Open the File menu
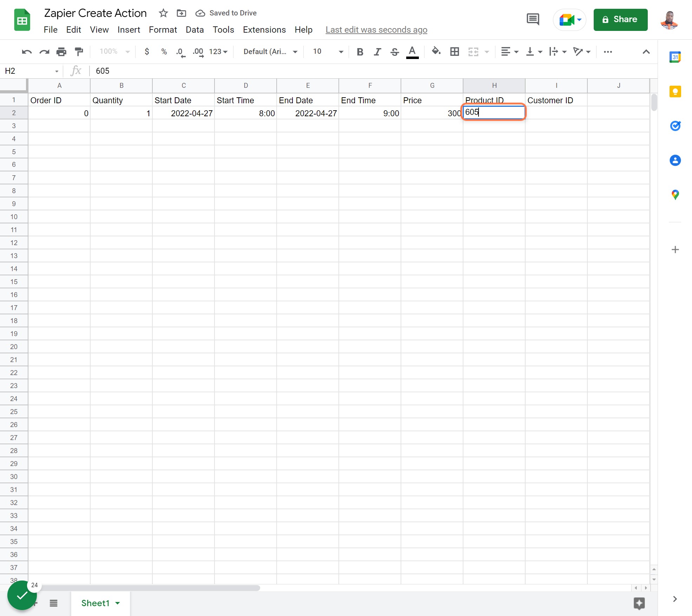The image size is (692, 616). pyautogui.click(x=51, y=30)
